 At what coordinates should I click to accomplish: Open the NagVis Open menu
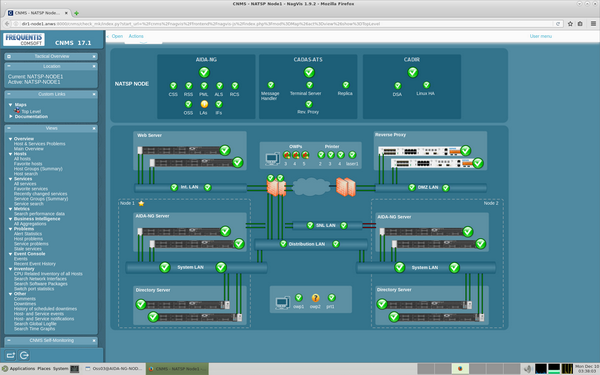coord(117,36)
